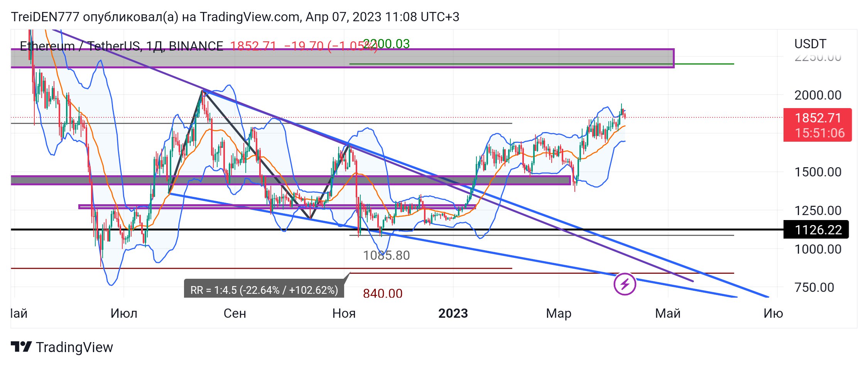Click the gray 1085.80 entry price label
The image size is (868, 366).
tap(386, 255)
